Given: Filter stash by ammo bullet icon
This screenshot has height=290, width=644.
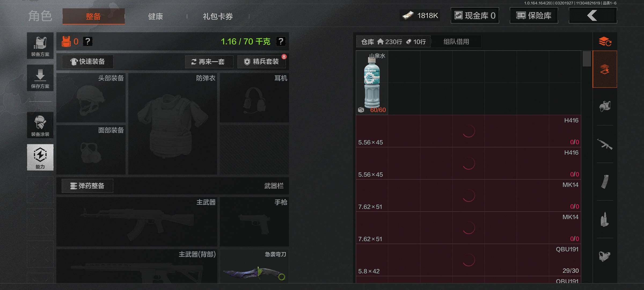Looking at the screenshot, I should point(605,219).
